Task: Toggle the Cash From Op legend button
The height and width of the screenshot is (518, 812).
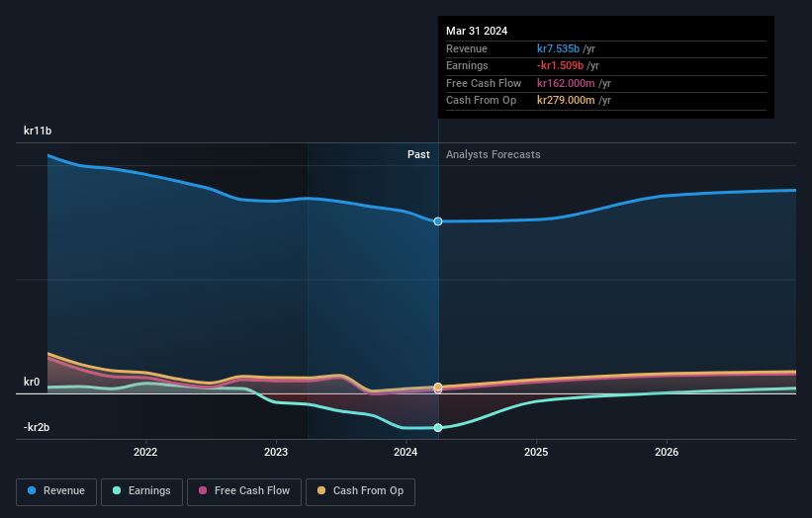Action: (360, 491)
